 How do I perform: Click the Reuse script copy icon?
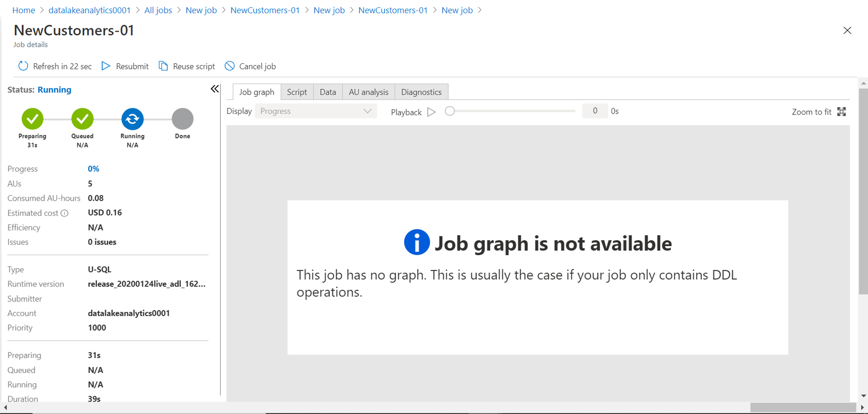click(163, 66)
